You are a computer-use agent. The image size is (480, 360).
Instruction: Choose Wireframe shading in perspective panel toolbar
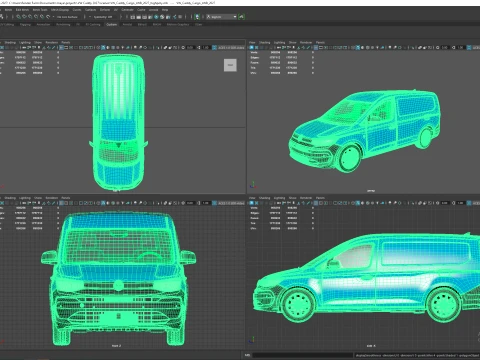coord(352,47)
